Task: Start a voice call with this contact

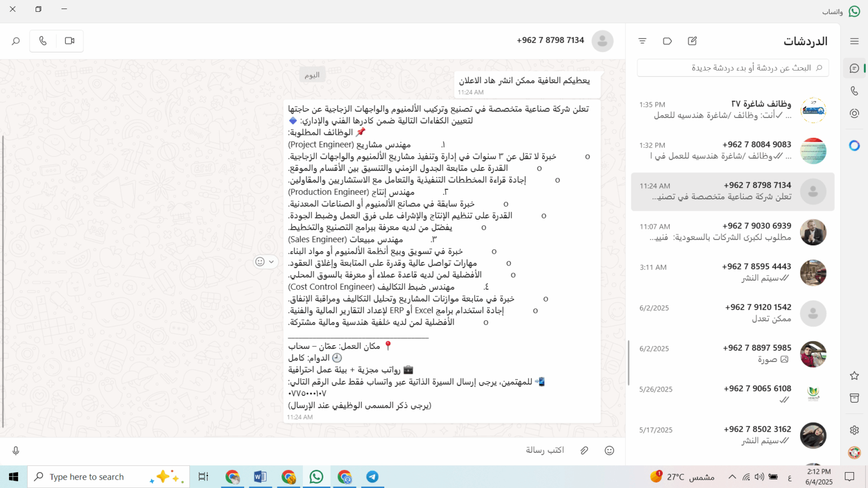Action: 43,41
